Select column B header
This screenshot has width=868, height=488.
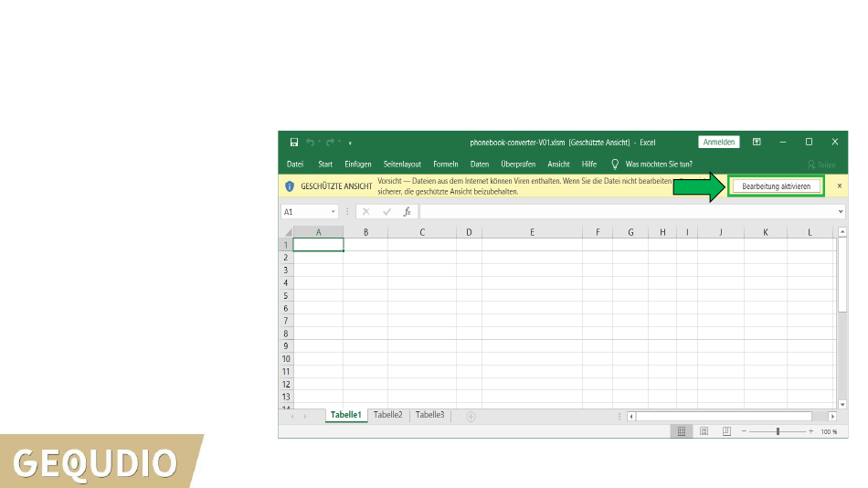[x=365, y=232]
